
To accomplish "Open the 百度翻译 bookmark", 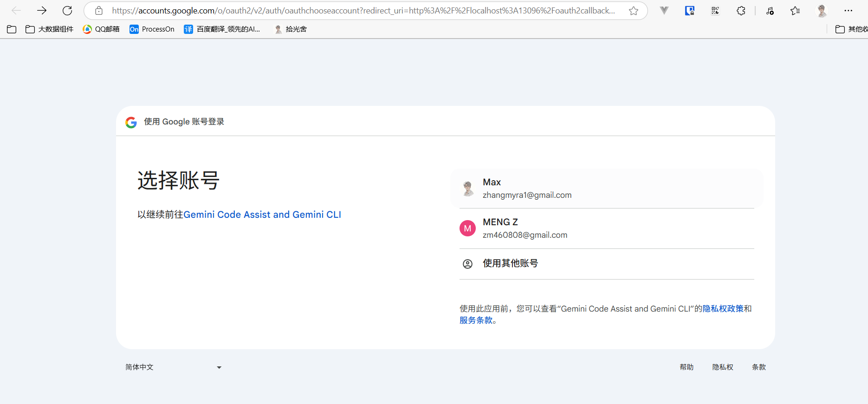I will tap(222, 29).
